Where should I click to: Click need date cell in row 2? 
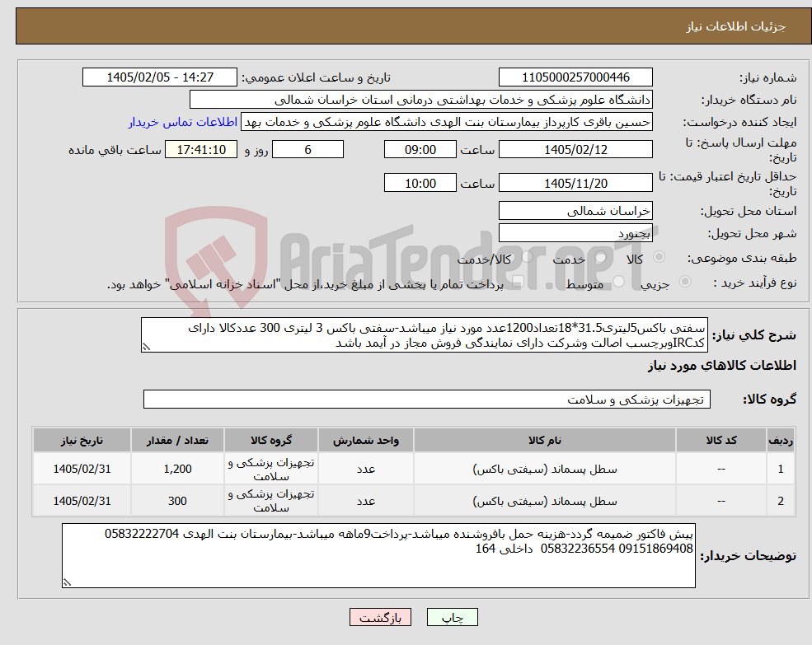(x=82, y=501)
